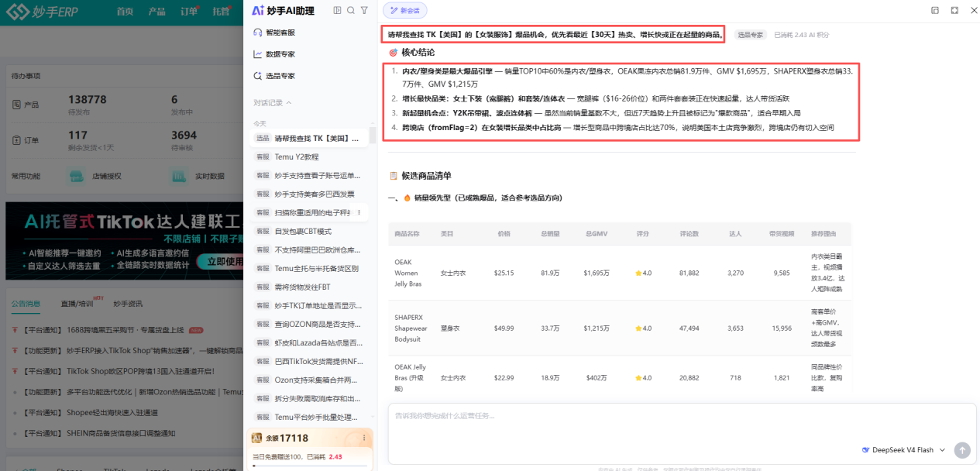980x471 pixels.
Task: Switch to the 公告消息 tab
Action: 26,304
